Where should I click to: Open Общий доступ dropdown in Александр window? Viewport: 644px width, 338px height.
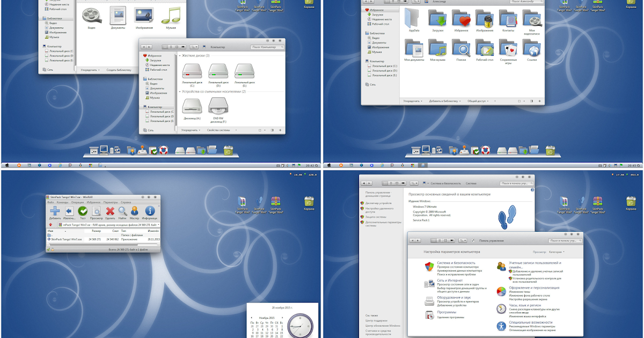(x=477, y=101)
